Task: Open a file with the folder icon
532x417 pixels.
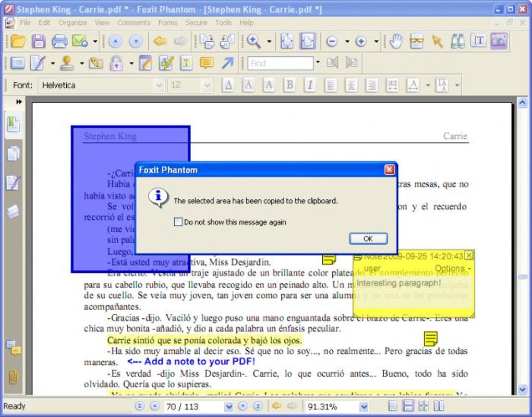Action: click(18, 41)
